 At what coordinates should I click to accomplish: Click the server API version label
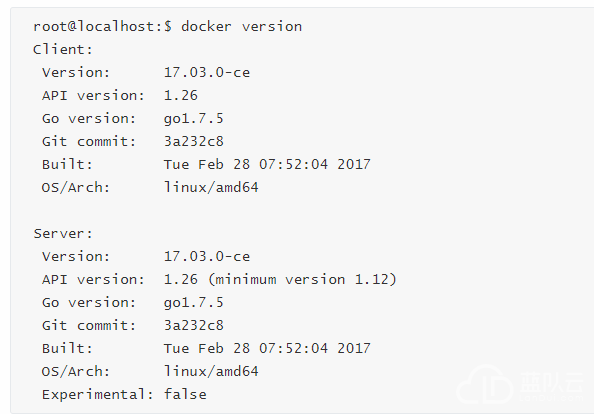[x=93, y=280]
